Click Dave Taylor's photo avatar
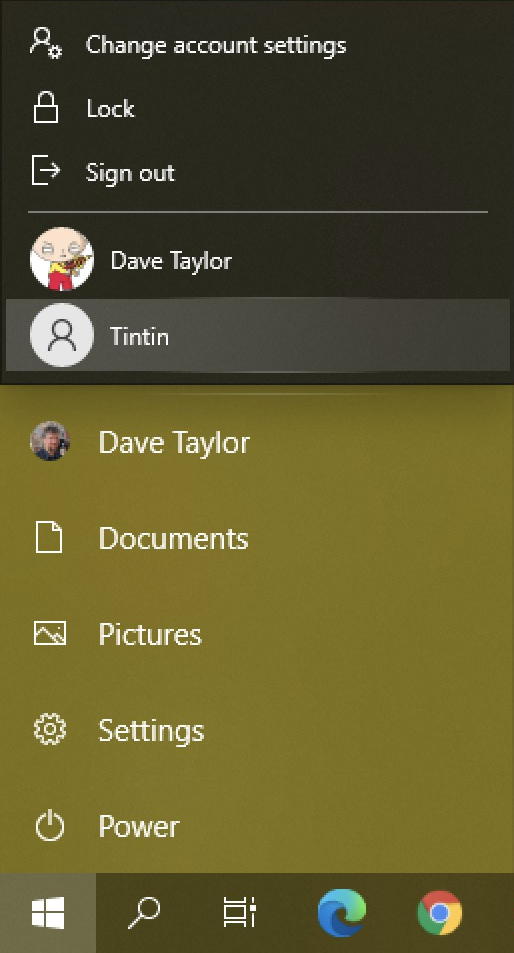Viewport: 514px width, 953px height. 50,441
